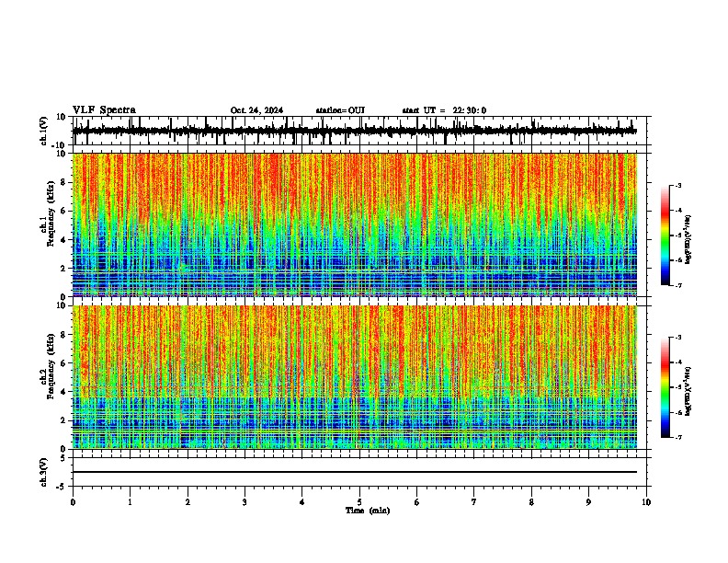Click the flat ch.3 voltage line
728x563 pixels.
click(355, 472)
